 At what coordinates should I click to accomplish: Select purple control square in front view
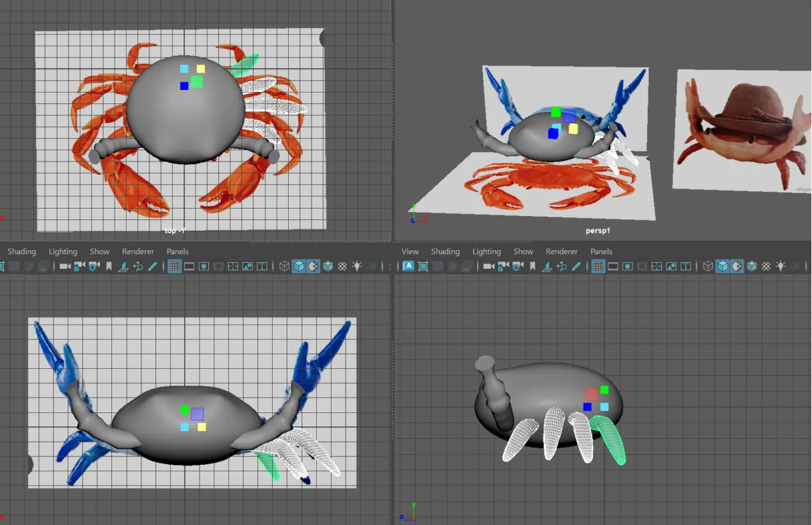point(197,414)
